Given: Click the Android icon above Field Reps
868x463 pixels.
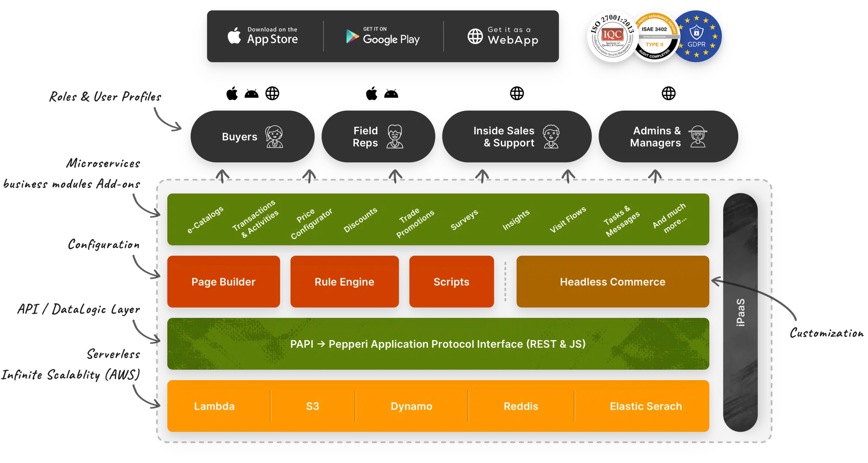Looking at the screenshot, I should 391,94.
